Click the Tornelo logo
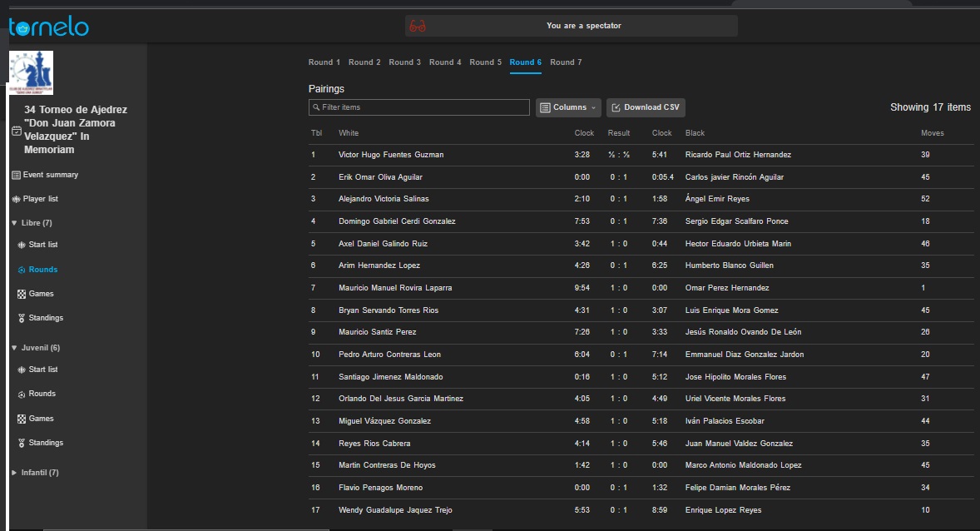This screenshot has height=531, width=980. coord(49,27)
